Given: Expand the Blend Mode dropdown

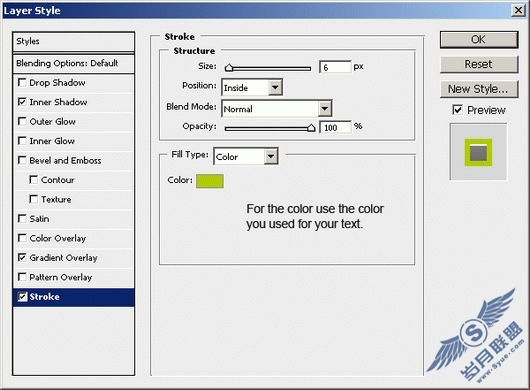Looking at the screenshot, I should 276,108.
